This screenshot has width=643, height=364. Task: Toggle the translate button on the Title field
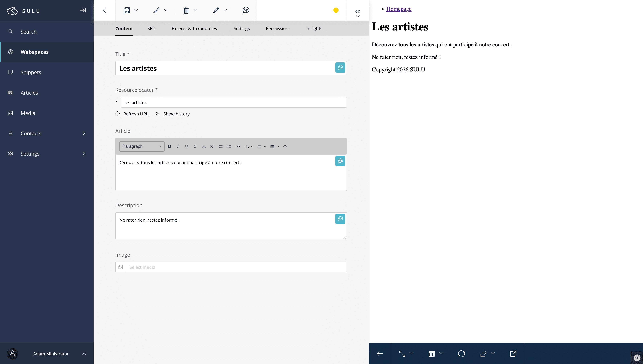pos(340,67)
